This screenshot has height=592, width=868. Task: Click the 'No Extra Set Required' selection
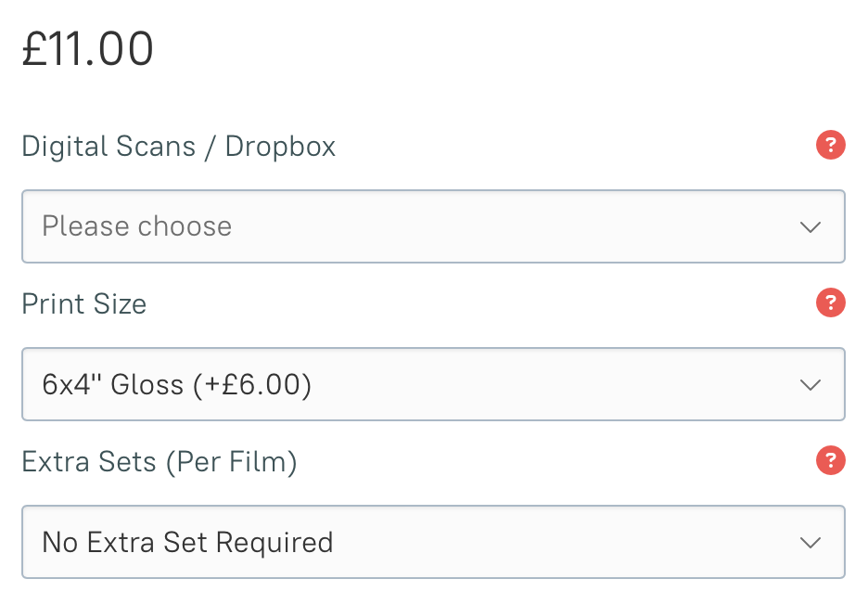(187, 542)
